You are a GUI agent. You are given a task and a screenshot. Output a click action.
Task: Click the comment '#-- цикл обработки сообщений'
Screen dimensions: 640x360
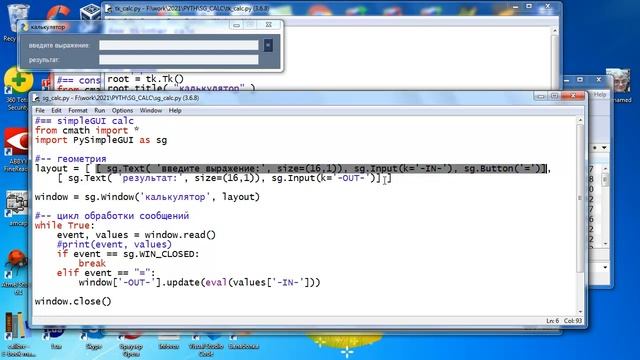pyautogui.click(x=112, y=216)
